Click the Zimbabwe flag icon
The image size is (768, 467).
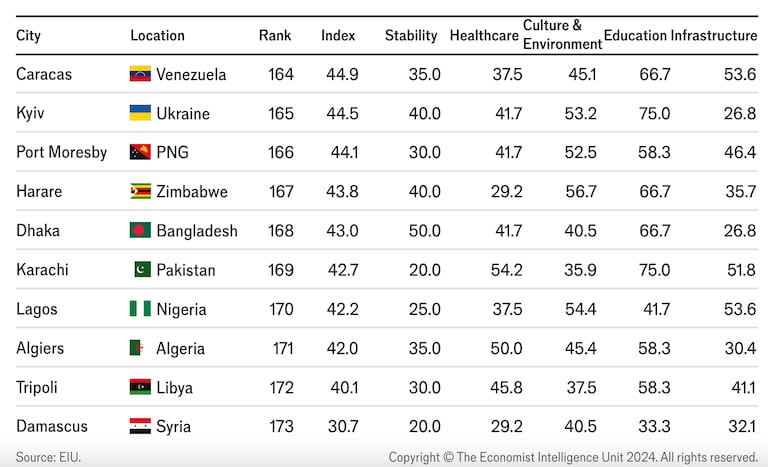point(140,191)
